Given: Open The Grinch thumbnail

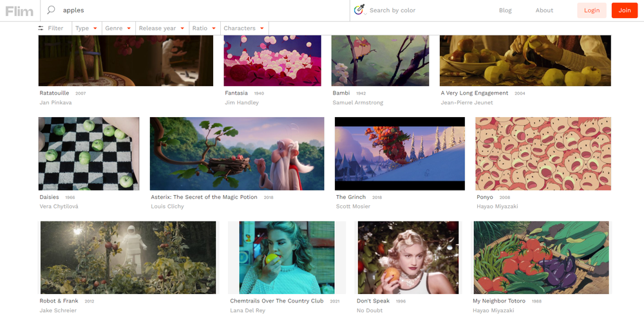Looking at the screenshot, I should [x=400, y=154].
